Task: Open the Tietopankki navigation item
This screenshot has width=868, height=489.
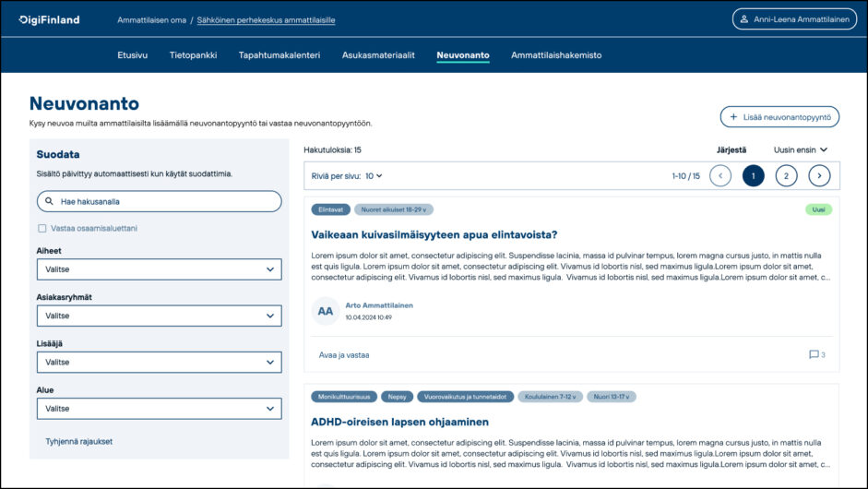Action: (193, 55)
